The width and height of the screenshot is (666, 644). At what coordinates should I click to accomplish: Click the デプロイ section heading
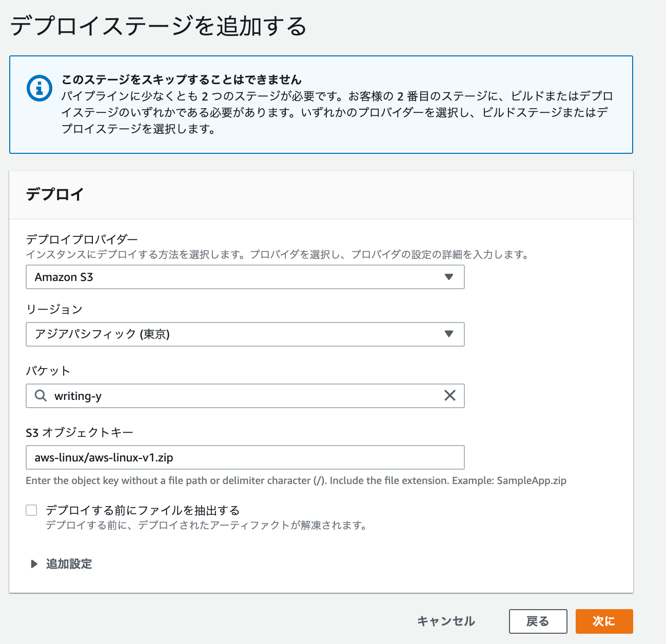click(55, 194)
